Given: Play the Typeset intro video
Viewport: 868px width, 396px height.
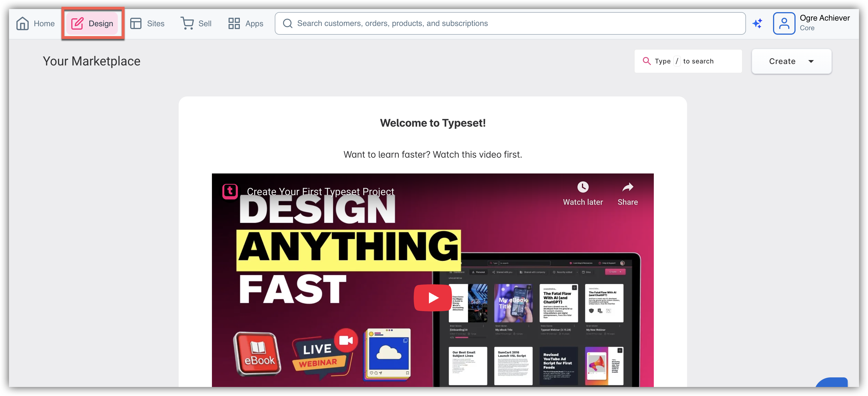Looking at the screenshot, I should click(433, 298).
